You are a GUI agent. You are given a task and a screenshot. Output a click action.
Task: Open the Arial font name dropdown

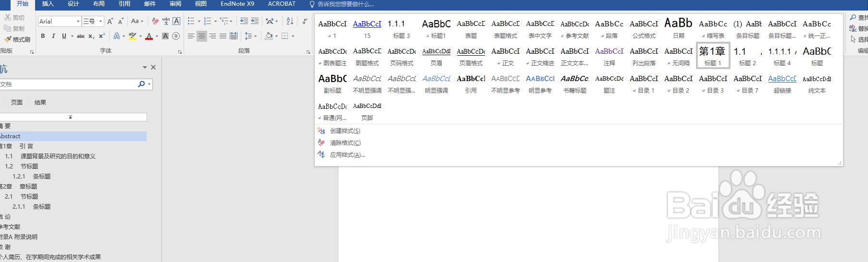click(x=78, y=21)
